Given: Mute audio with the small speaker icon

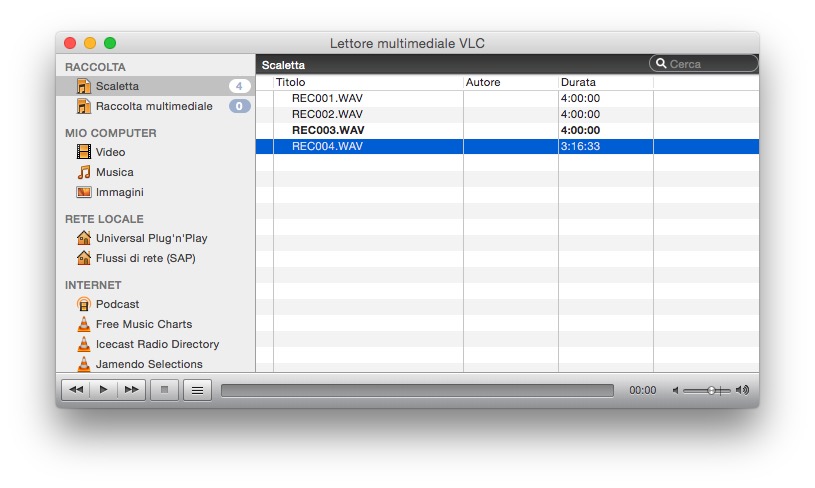Looking at the screenshot, I should click(x=675, y=390).
